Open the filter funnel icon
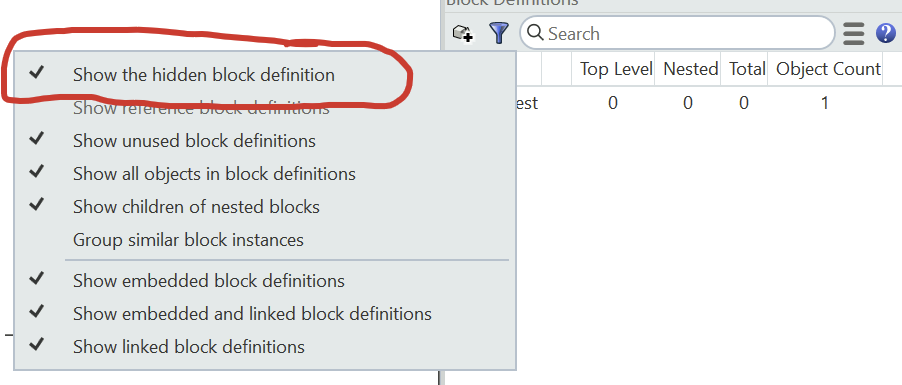This screenshot has width=902, height=385. (x=499, y=33)
